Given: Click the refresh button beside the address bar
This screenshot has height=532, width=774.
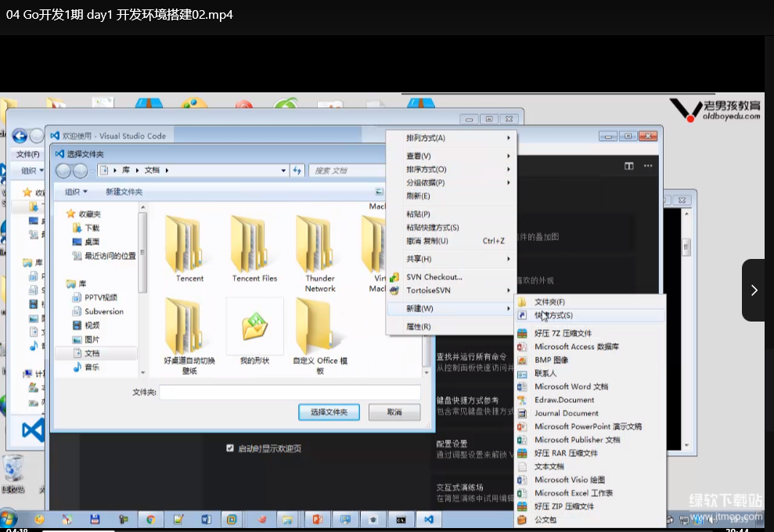Looking at the screenshot, I should coord(297,170).
